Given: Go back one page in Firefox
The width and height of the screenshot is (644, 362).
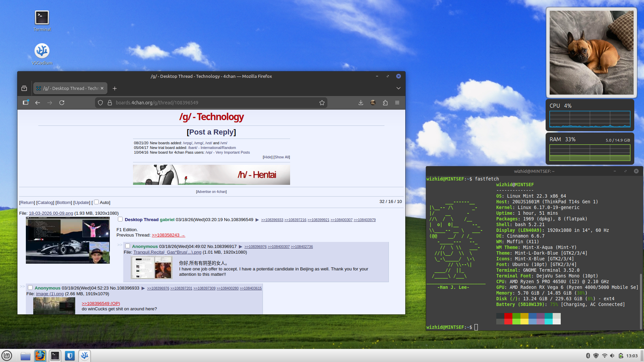Looking at the screenshot, I should click(38, 103).
